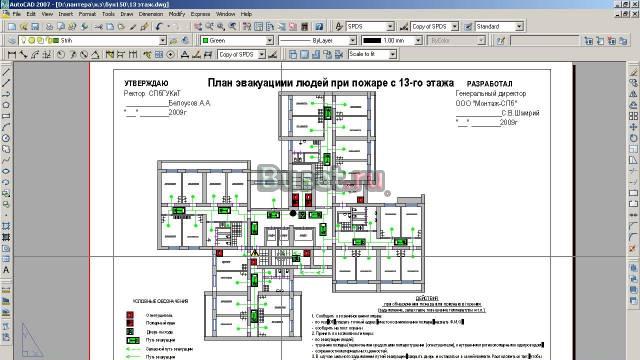Click the reference edit name field
Screen dimensions: 640x360
click(x=544, y=40)
